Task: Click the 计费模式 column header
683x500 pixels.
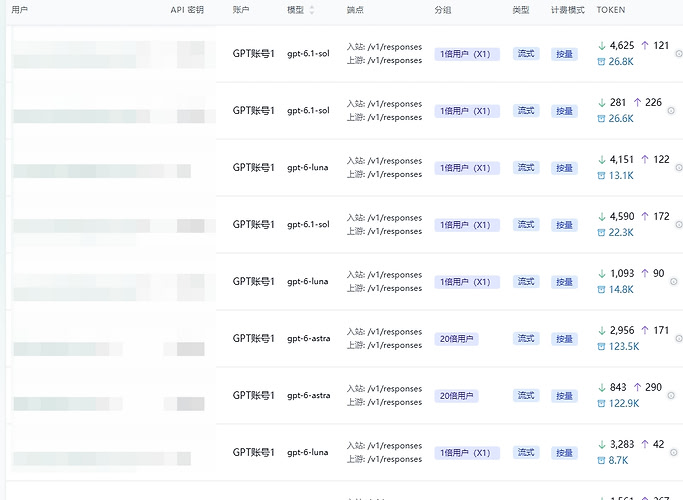Action: (568, 10)
